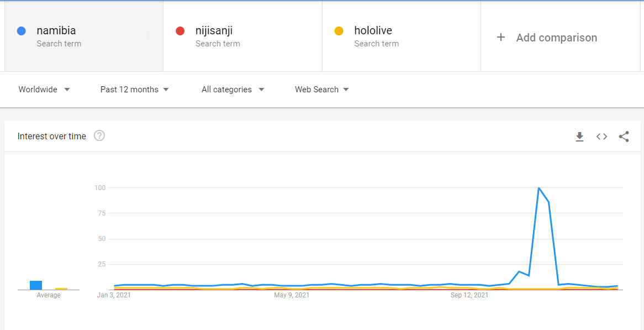Click Search term label under hololive
644x330 pixels.
click(x=377, y=44)
